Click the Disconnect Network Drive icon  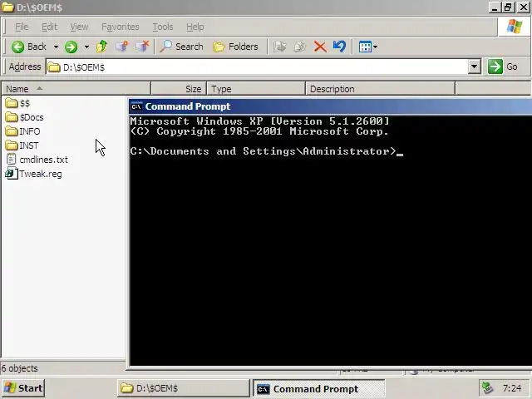(x=142, y=47)
